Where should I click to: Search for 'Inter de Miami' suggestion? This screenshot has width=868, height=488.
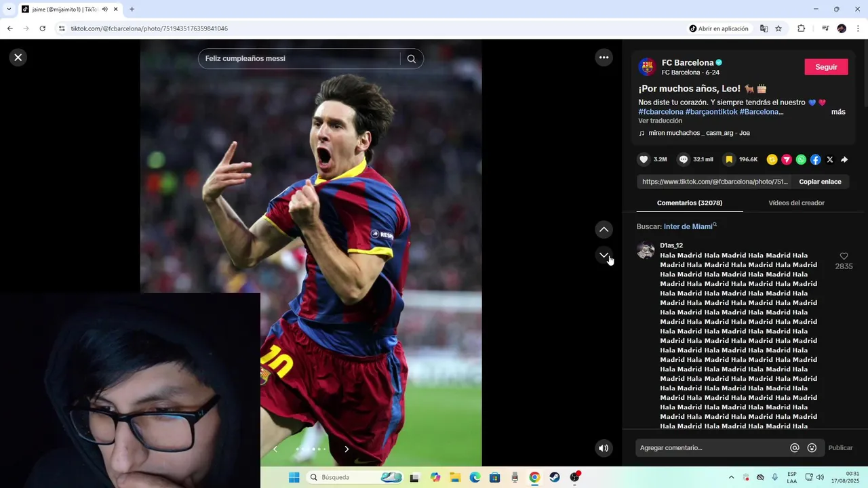coord(688,226)
